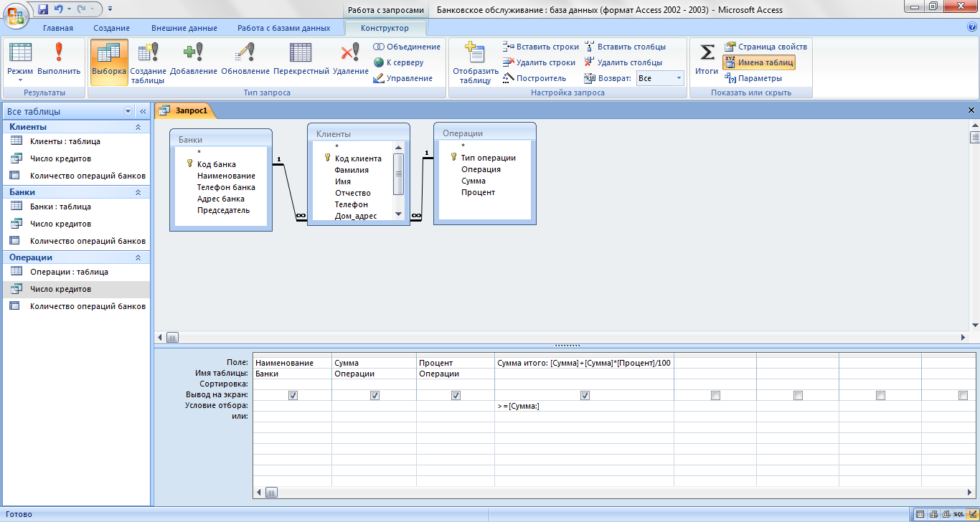This screenshot has width=980, height=522.
Task: Click the К серверу pass-through option
Action: (x=398, y=62)
